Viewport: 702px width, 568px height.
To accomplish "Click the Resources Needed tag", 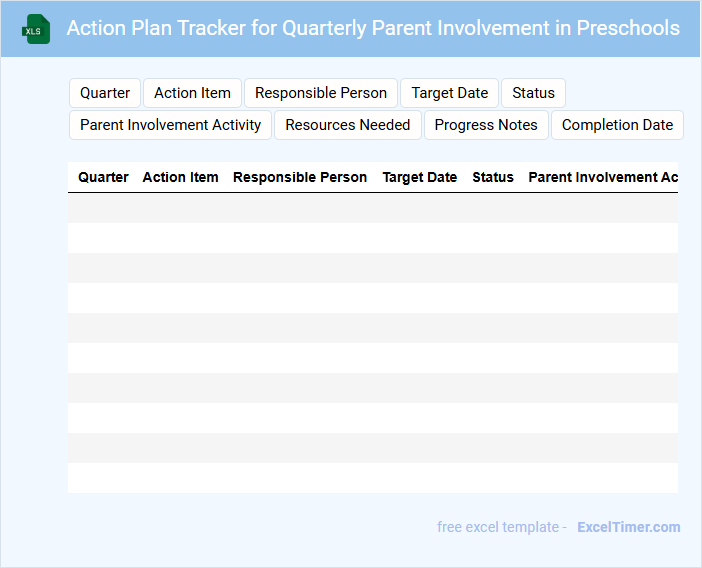I will pyautogui.click(x=348, y=125).
